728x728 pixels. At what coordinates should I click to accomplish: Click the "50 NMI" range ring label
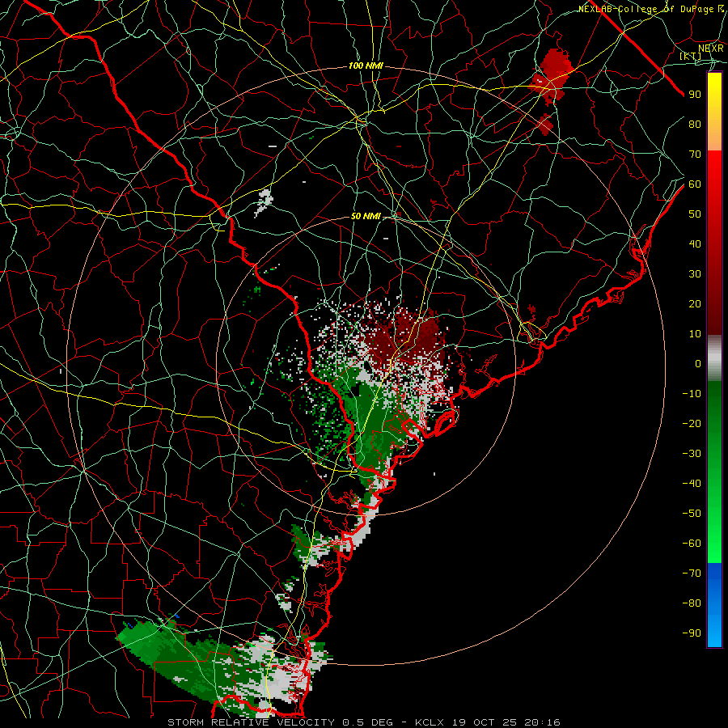366,216
